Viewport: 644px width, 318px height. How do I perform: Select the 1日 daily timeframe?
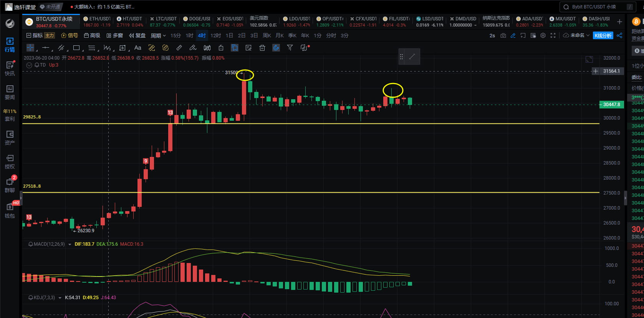[229, 35]
